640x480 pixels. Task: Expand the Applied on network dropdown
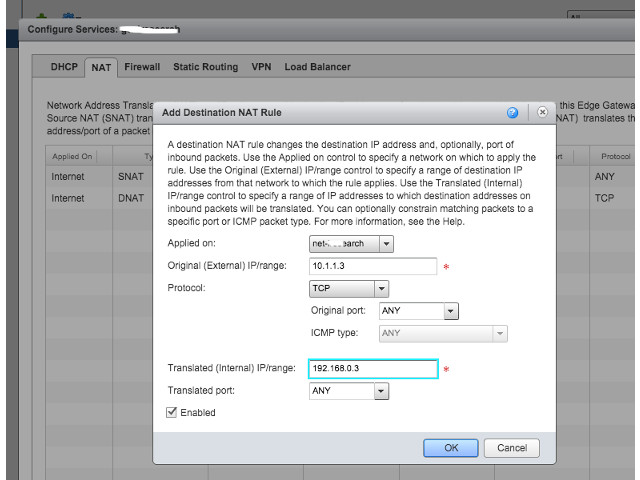click(x=386, y=243)
